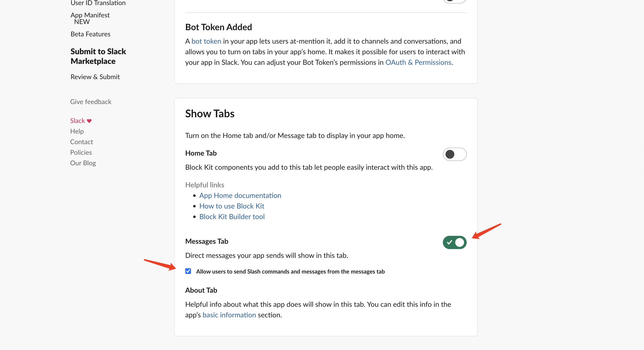The width and height of the screenshot is (644, 350).
Task: Navigate to User ID Translation
Action: [98, 3]
